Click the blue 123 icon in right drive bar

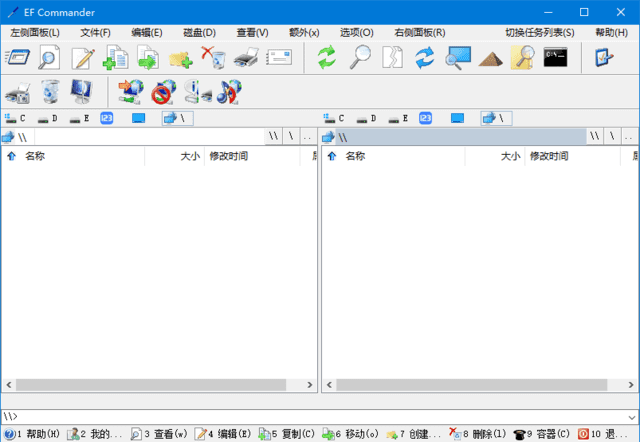click(x=425, y=118)
